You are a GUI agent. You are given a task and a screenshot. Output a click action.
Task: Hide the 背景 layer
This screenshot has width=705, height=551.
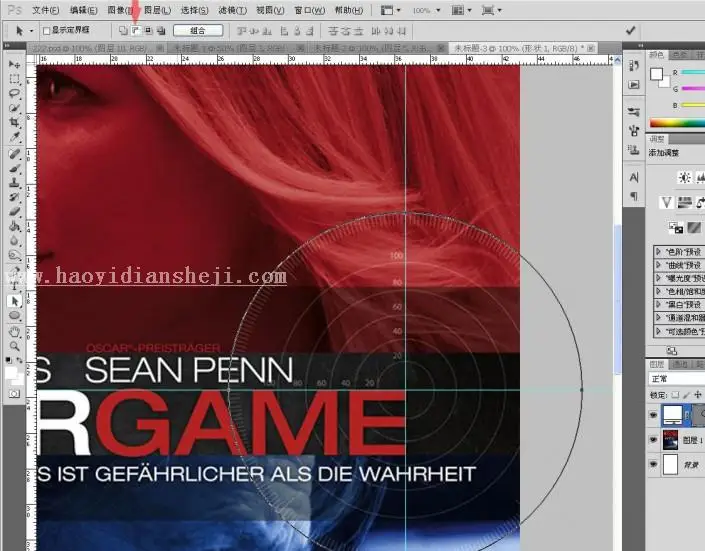coord(653,464)
